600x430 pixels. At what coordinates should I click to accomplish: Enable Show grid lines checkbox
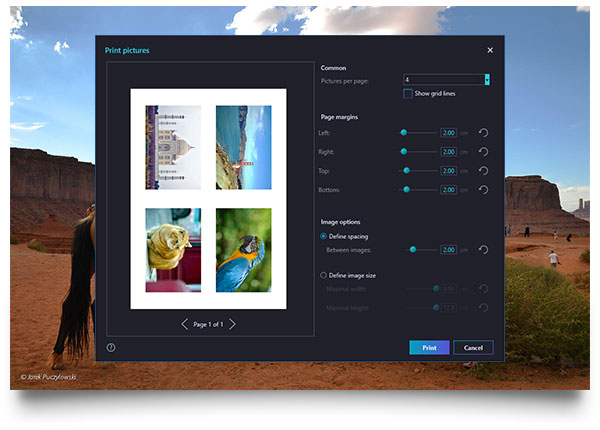[x=408, y=93]
